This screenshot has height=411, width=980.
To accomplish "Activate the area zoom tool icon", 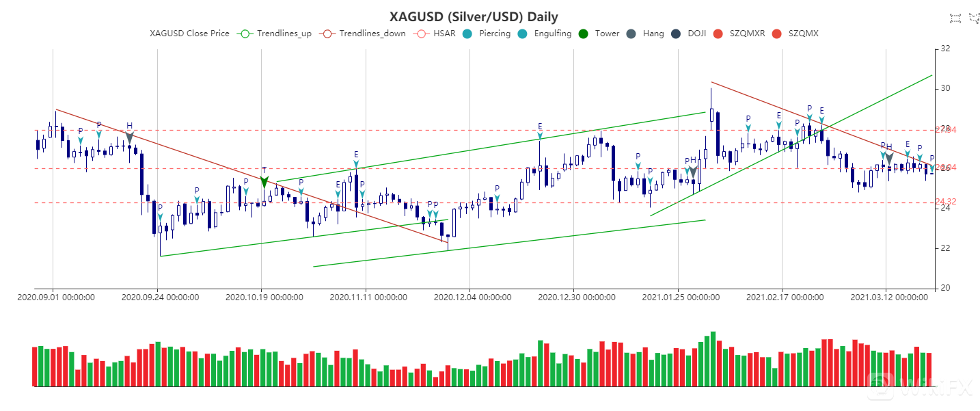I will tap(955, 18).
